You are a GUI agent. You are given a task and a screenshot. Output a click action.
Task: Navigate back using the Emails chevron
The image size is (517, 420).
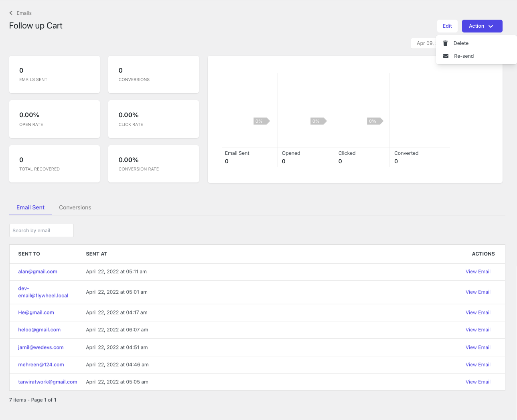coord(20,13)
